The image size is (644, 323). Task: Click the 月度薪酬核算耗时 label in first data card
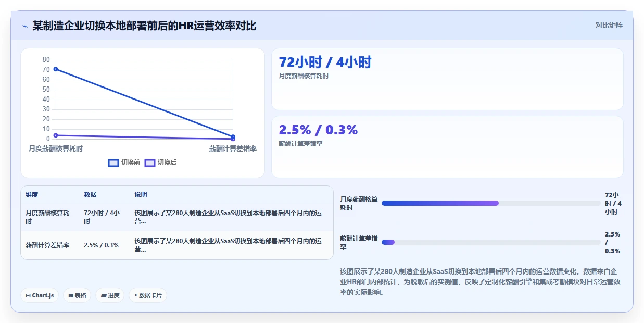(x=304, y=76)
